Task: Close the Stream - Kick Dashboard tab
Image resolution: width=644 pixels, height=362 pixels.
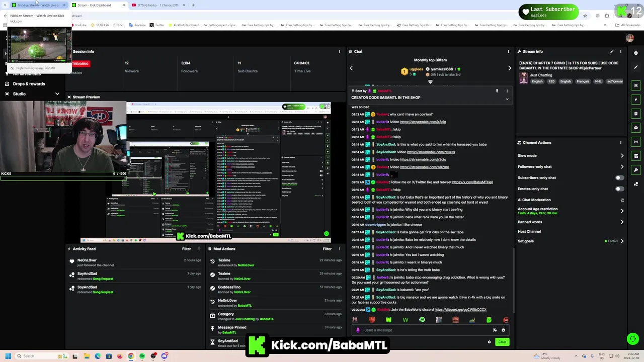Action: pos(124,5)
